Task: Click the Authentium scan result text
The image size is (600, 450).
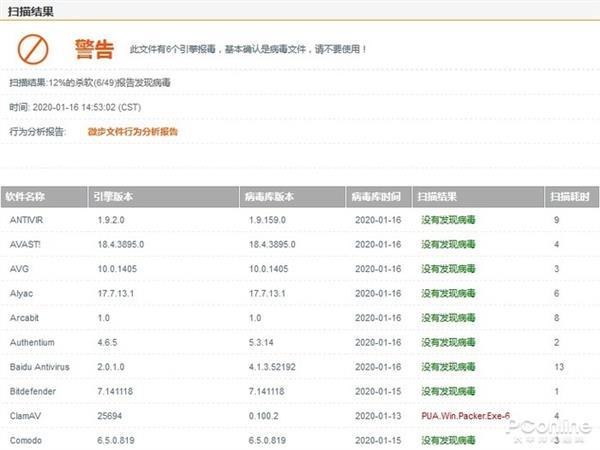Action: [x=448, y=342]
